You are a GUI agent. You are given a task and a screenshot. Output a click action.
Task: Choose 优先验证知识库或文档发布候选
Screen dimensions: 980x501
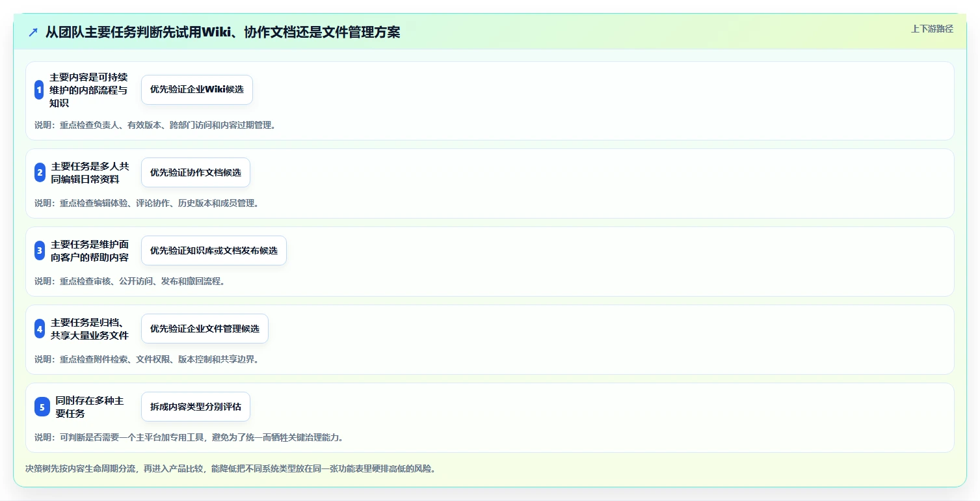214,251
